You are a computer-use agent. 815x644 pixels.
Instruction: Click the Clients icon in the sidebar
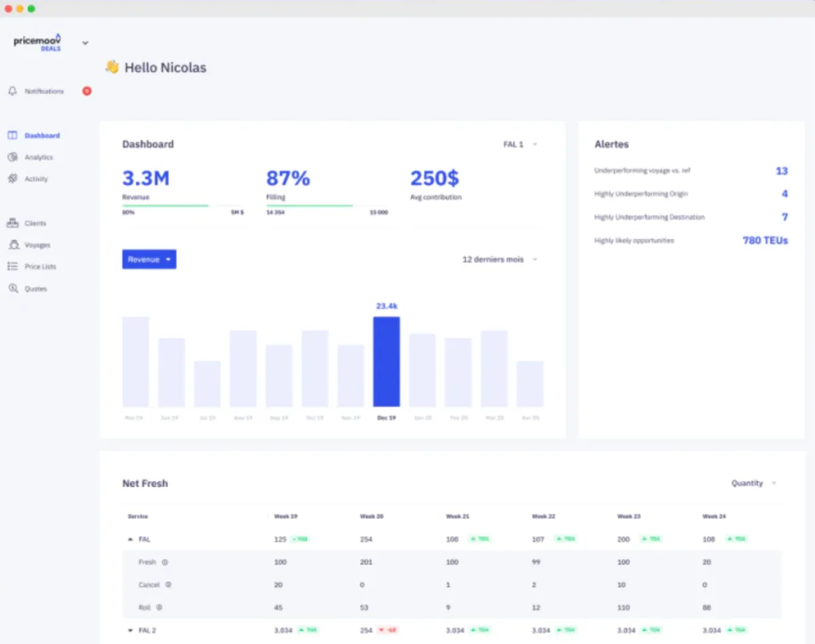12,223
